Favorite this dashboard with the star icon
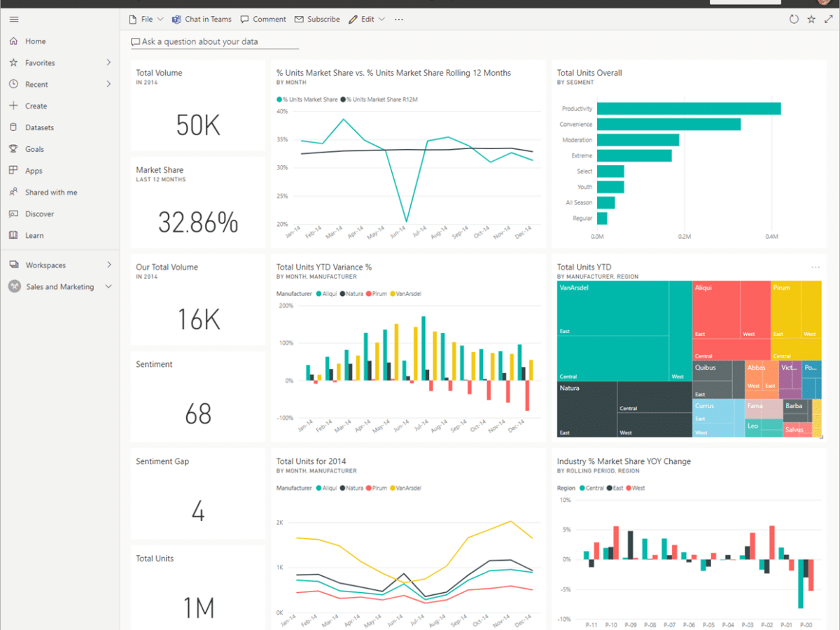This screenshot has width=840, height=630. click(811, 20)
